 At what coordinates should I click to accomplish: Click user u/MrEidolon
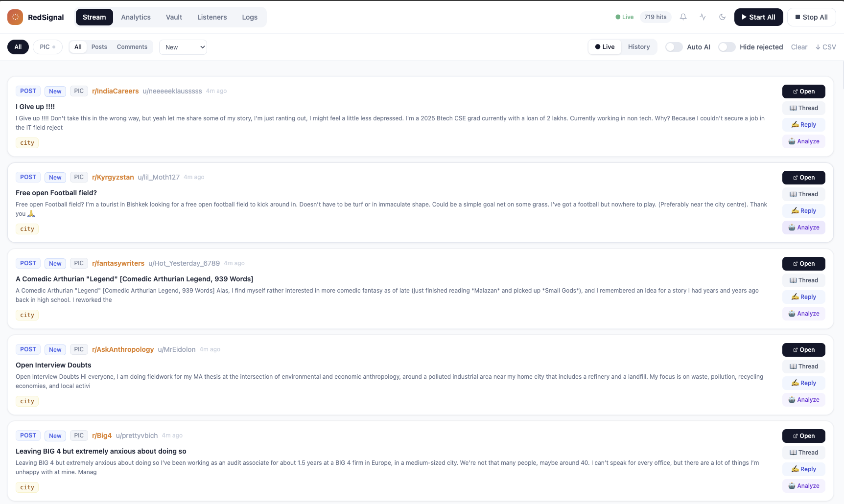tap(177, 349)
